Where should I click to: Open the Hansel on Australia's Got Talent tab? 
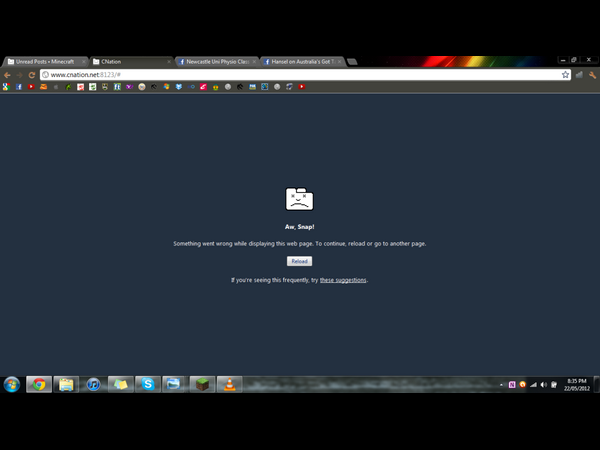point(302,62)
